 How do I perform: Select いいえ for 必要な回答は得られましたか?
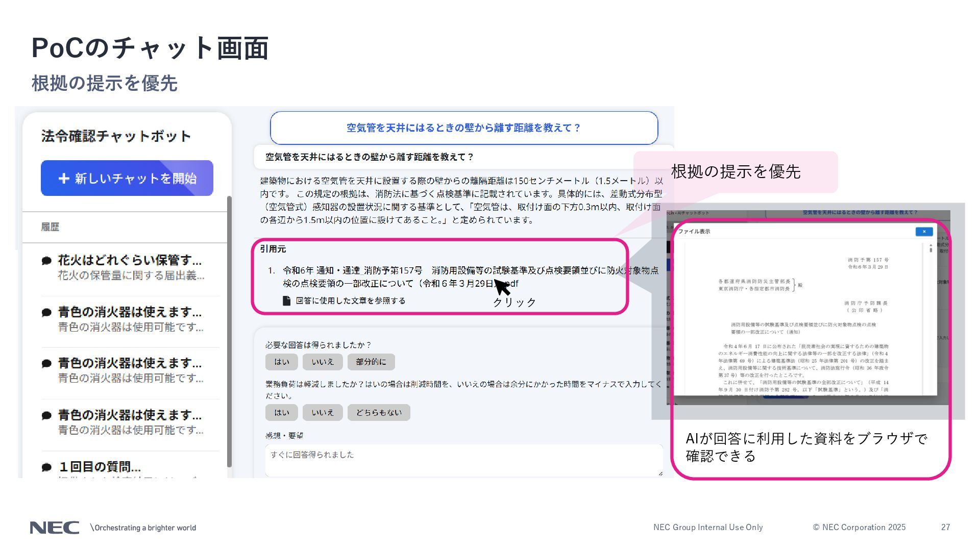click(323, 362)
